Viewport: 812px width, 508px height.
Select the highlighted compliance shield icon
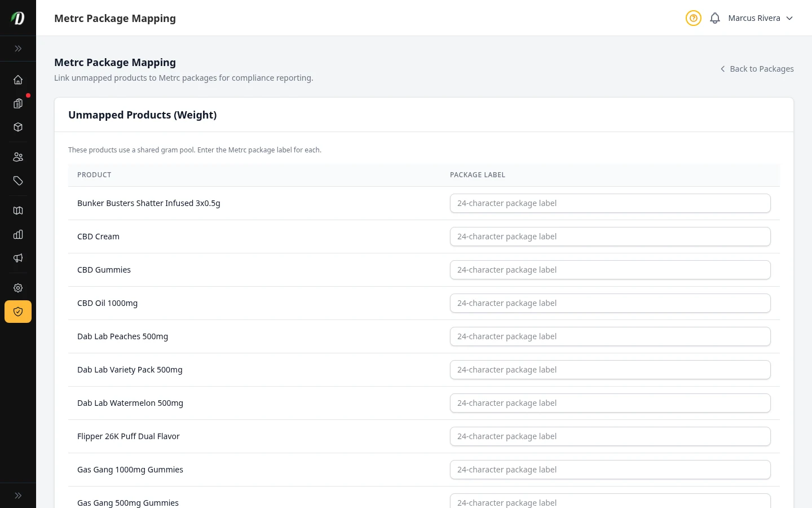point(18,312)
